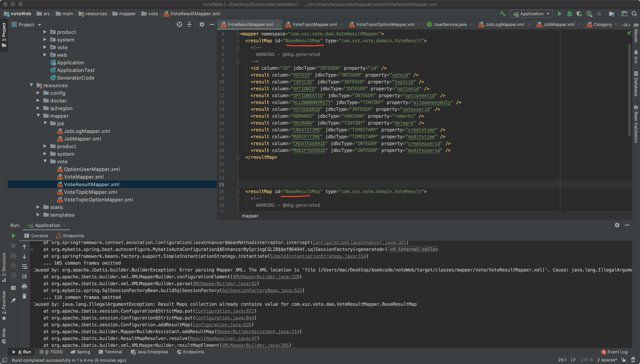This screenshot has width=640, height=364.
Task: Toggle pin tab in Run panel
Action: click(13, 300)
